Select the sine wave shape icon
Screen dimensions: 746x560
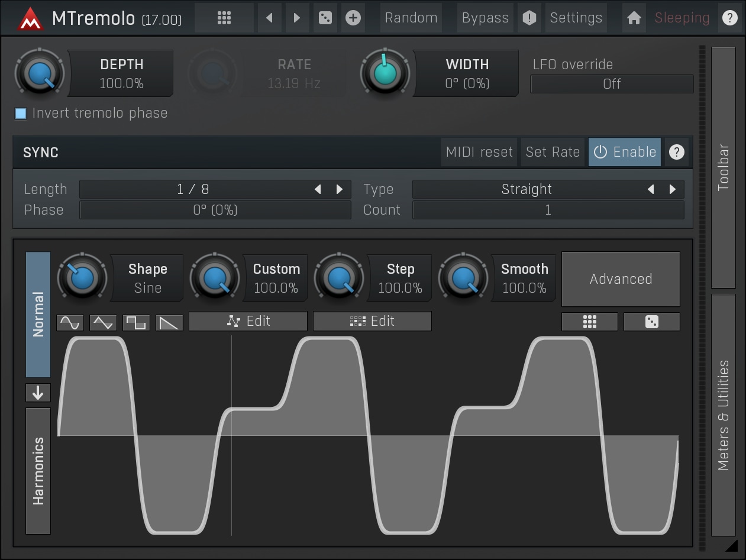[x=70, y=322]
